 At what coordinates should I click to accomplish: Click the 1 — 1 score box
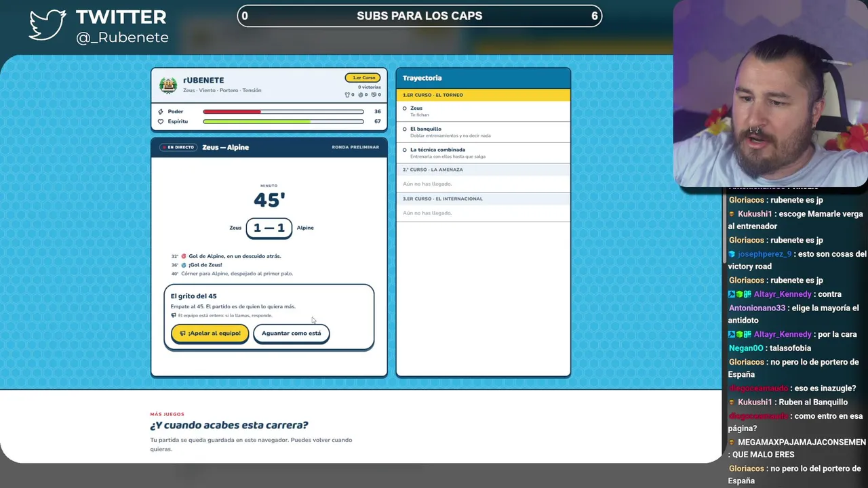(269, 228)
